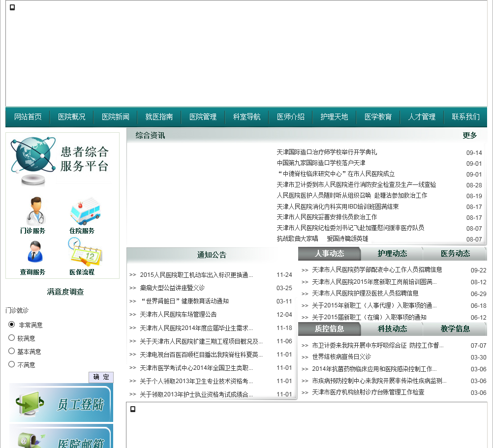Open 世界结核病宣传日义诊 article

(341, 357)
